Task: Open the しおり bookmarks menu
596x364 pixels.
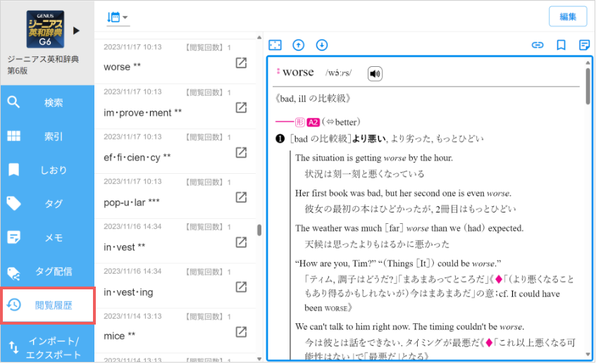Action: pos(47,170)
